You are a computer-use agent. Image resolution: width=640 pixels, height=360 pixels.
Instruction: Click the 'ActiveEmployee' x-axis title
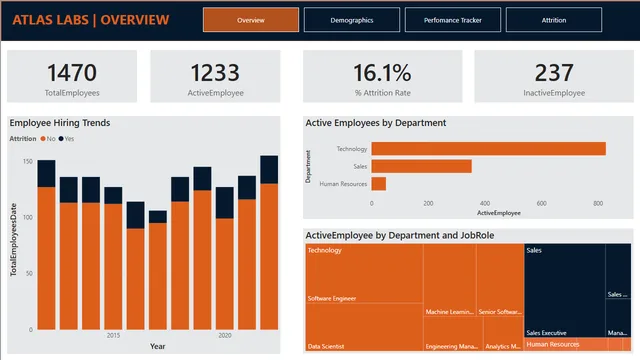click(x=499, y=213)
